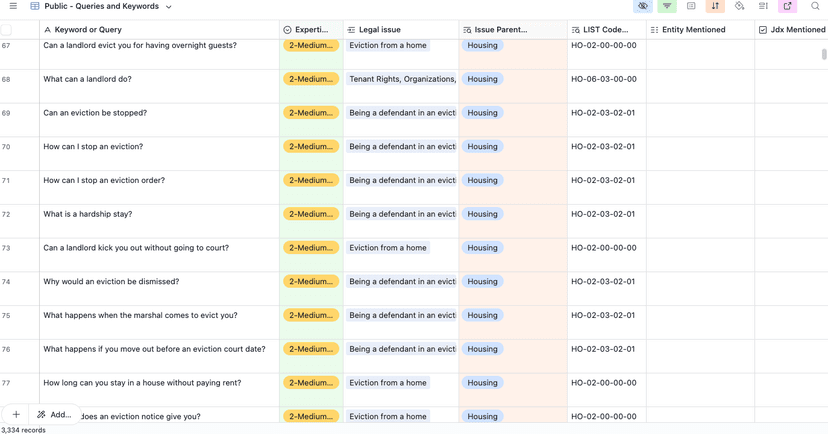The width and height of the screenshot is (828, 434).
Task: Select the Entity Mentioned column header
Action: [699, 30]
